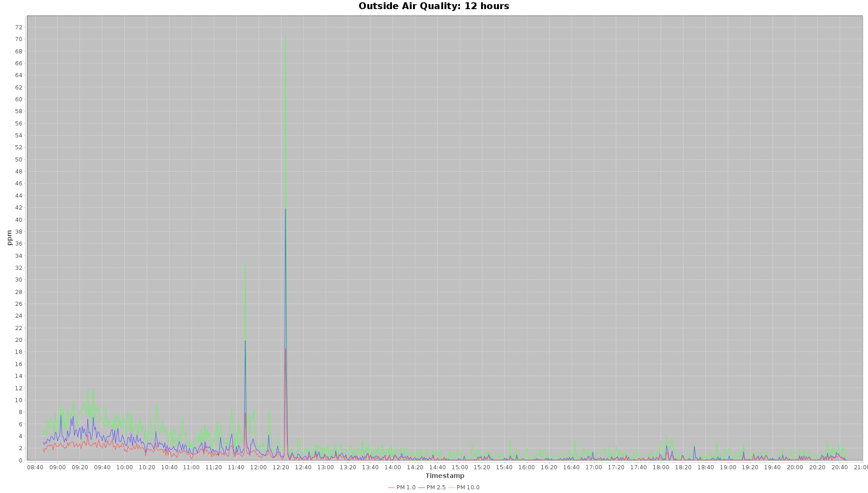Click the 42 y-axis tick label
868x493 pixels.
coord(19,208)
